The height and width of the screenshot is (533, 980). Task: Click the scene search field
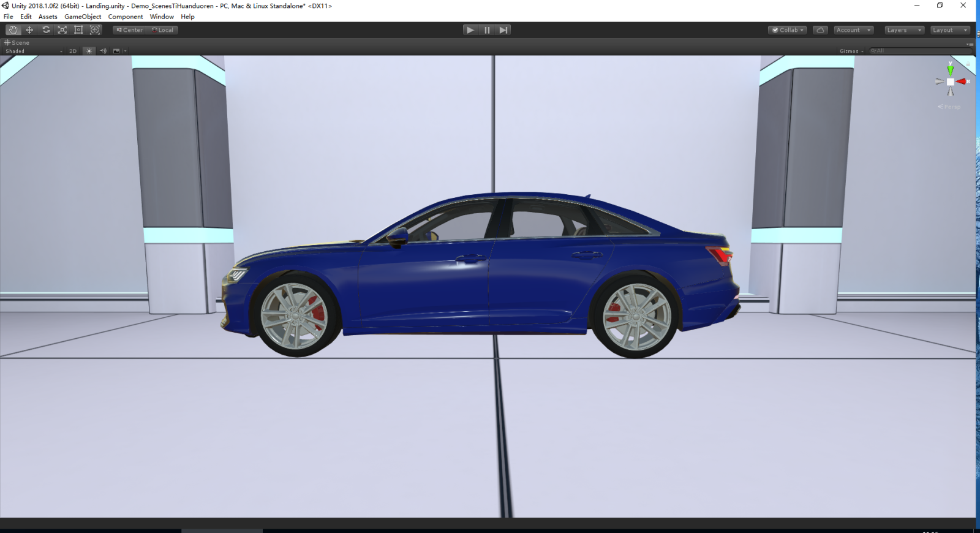(919, 51)
